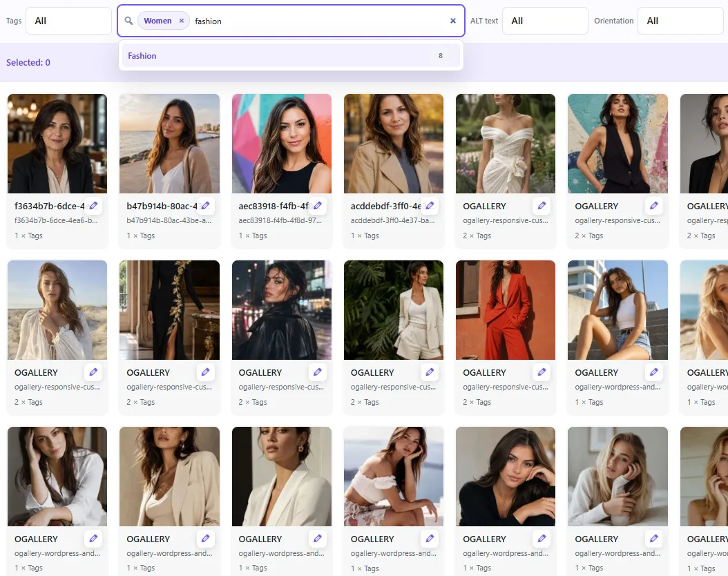Edit image b47b914b-80ac pencil icon
The height and width of the screenshot is (576, 728).
[x=205, y=206]
